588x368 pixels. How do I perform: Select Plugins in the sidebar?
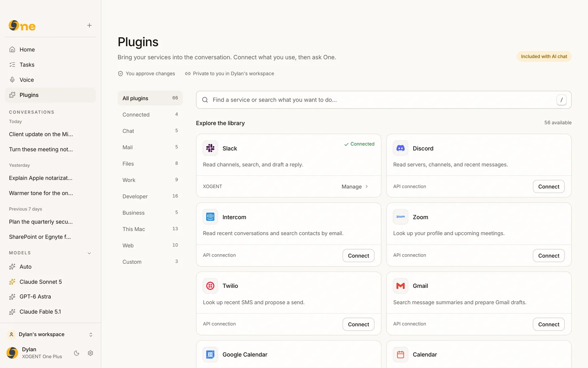pos(50,95)
